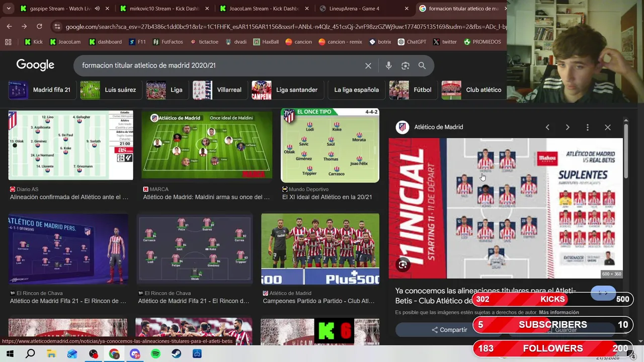Open twitter bookmark
644x362 pixels.
click(444, 42)
